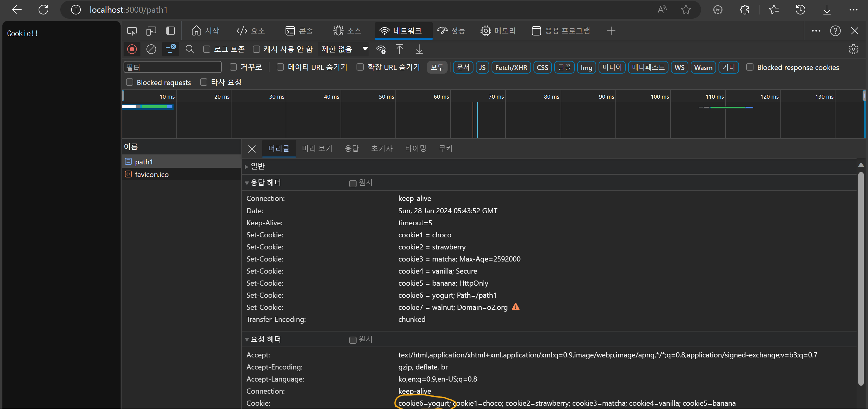Open network settings gear icon
Image resolution: width=868 pixels, height=409 pixels.
tap(853, 49)
